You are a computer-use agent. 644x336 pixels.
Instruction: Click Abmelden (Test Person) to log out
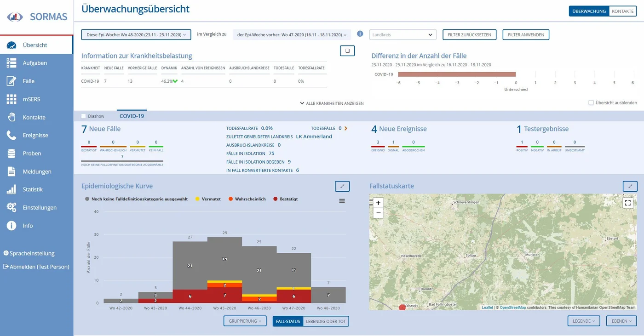pyautogui.click(x=36, y=267)
